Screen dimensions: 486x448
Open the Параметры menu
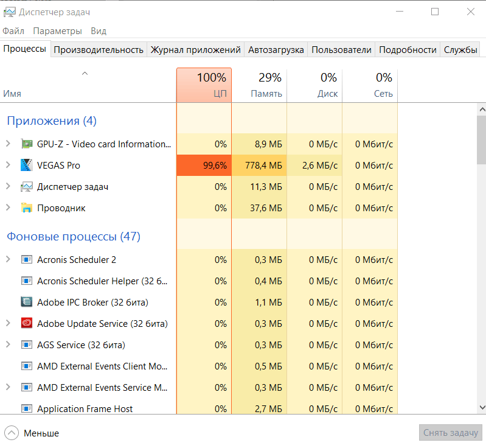point(57,31)
